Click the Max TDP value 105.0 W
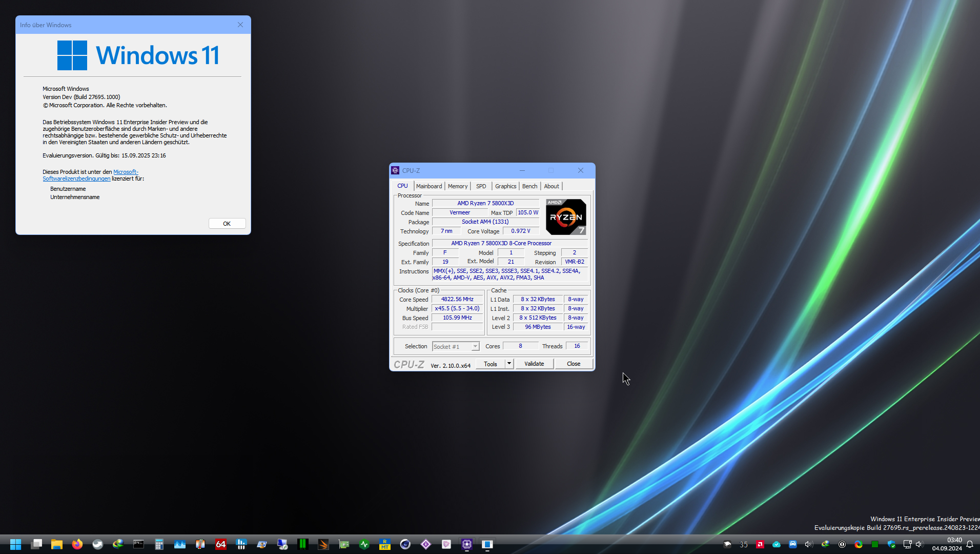 pyautogui.click(x=528, y=212)
